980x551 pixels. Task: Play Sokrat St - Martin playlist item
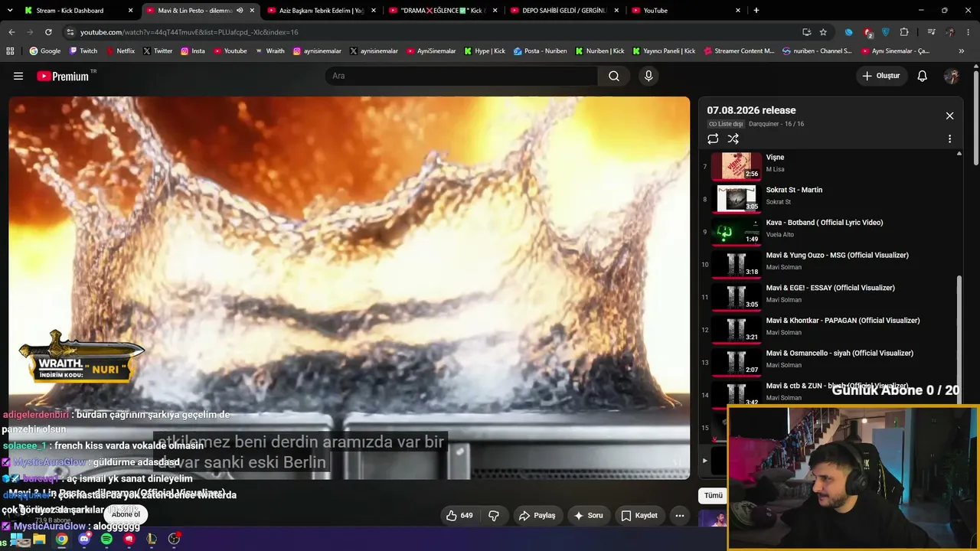pyautogui.click(x=828, y=198)
